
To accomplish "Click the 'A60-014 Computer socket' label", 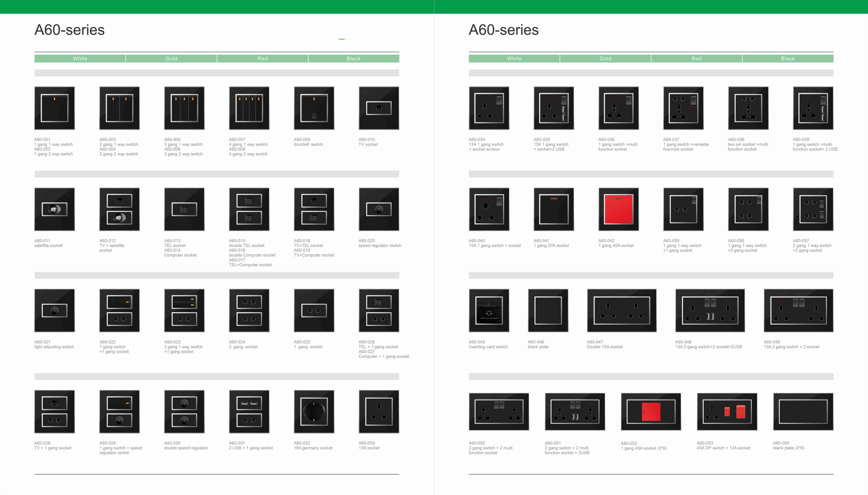I will coord(180,253).
